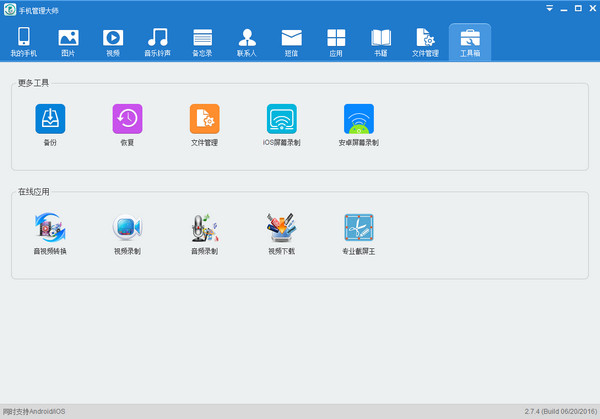Expand the title bar dropdown menu arrow
Screen dimensions: 600x419
(549, 8)
